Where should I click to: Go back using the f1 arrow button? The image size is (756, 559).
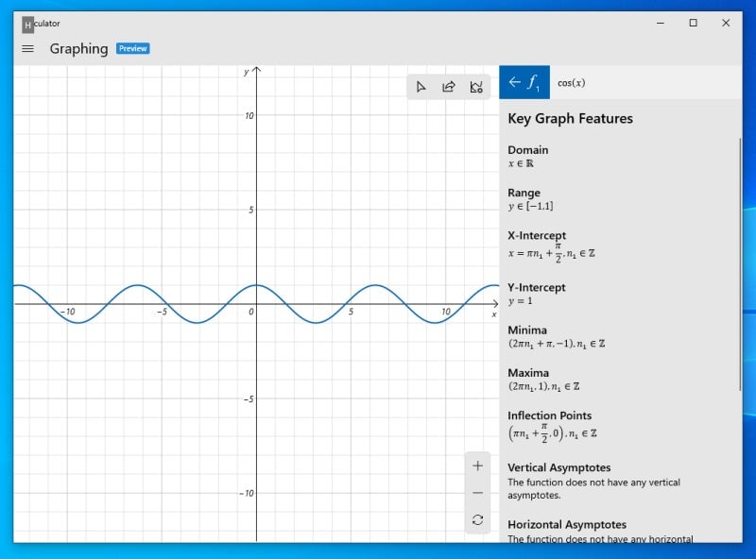(x=524, y=82)
